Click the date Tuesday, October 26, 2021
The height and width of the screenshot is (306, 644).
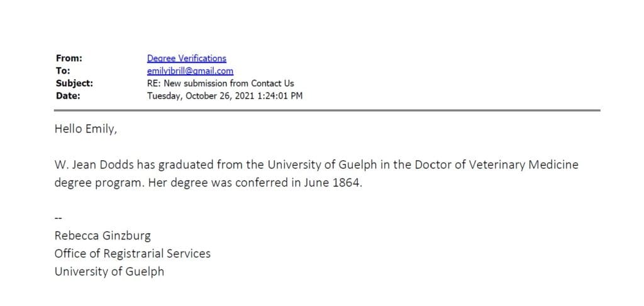pyautogui.click(x=202, y=97)
